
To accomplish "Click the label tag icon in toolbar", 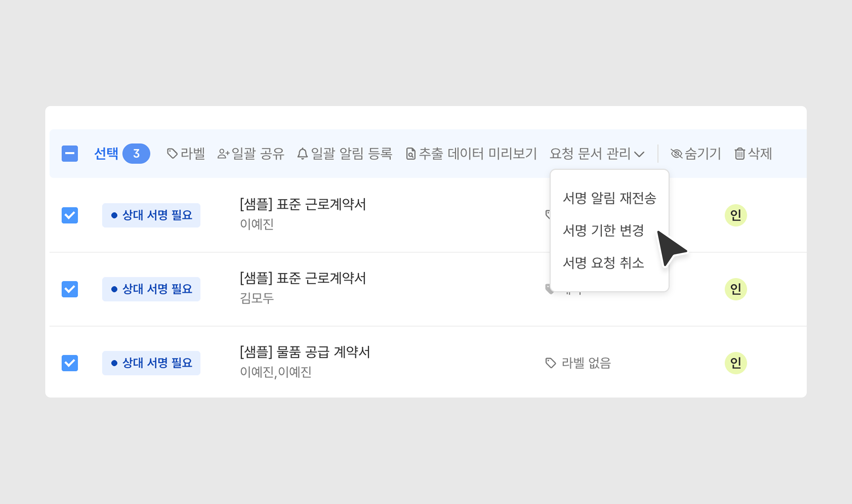I will [172, 154].
